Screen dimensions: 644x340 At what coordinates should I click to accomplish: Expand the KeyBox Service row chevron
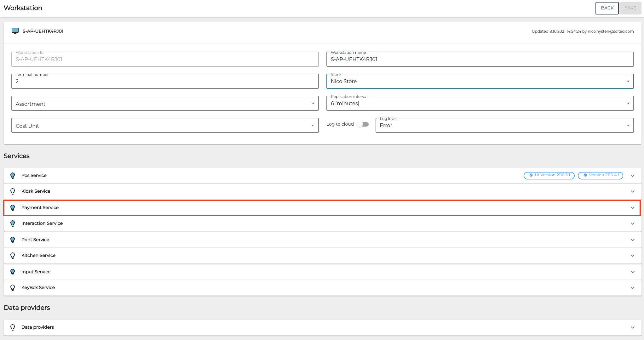[632, 287]
